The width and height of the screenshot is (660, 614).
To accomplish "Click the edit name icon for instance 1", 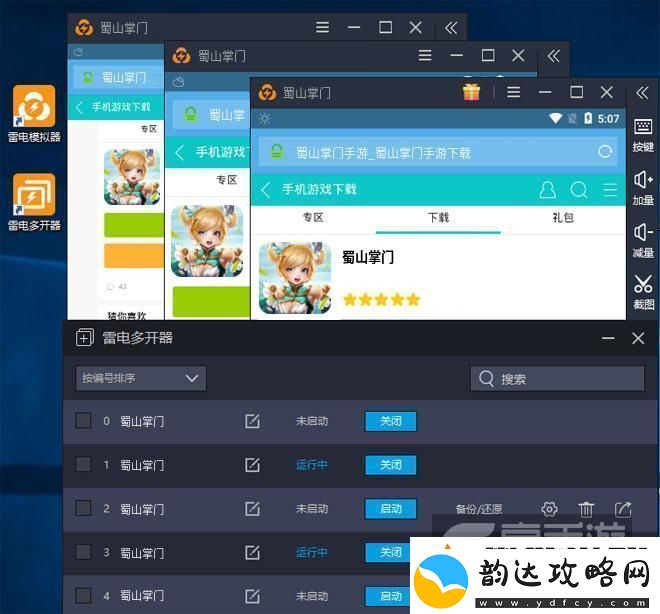I will pos(252,465).
